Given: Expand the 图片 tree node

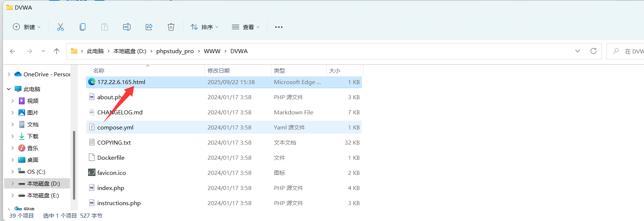Looking at the screenshot, I should 13,113.
